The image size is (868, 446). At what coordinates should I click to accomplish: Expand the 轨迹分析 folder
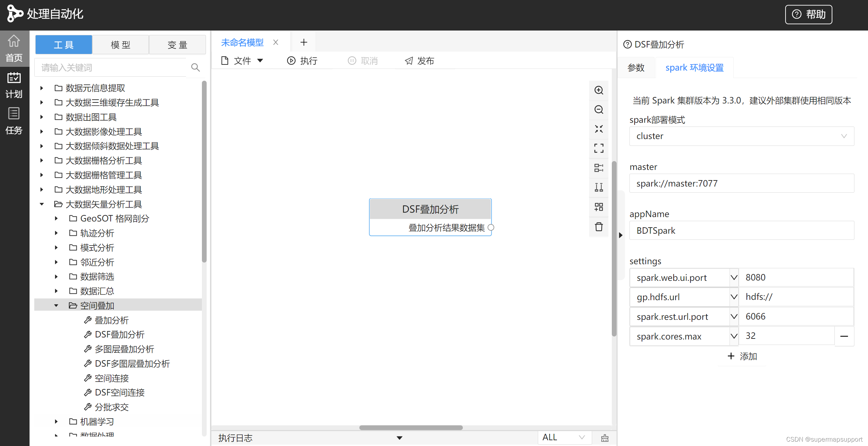56,233
